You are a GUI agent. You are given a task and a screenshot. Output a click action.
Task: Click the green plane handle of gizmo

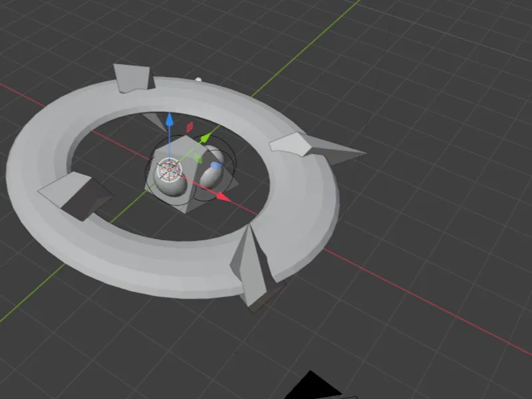coord(198,158)
